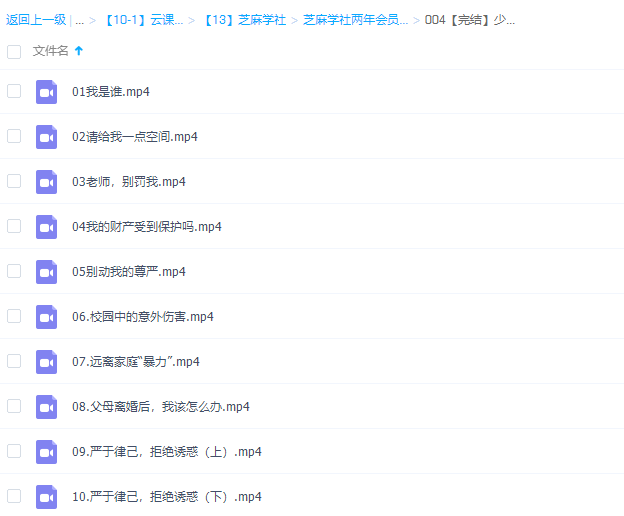Click the video icon beside 02请给我一点空间.mp4
This screenshot has height=516, width=624.
(46, 137)
